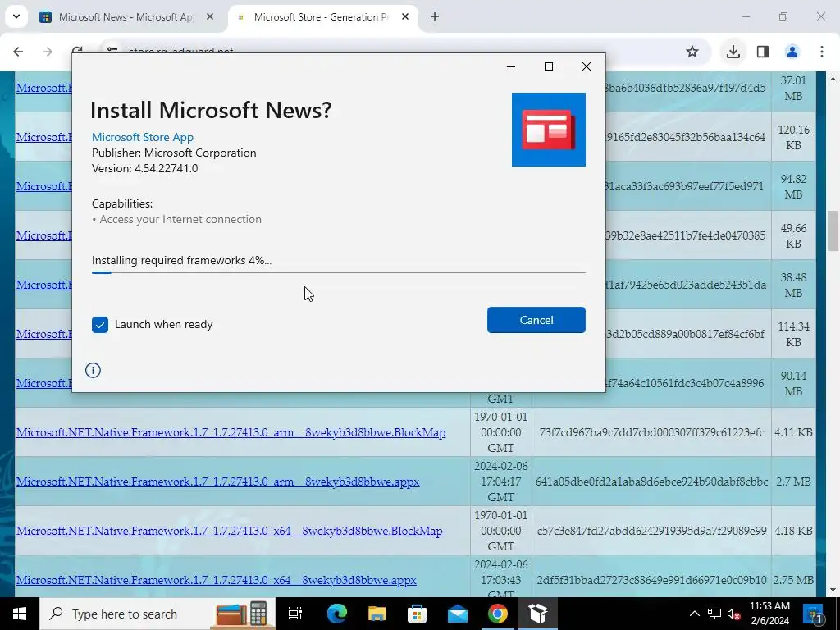
Task: Maximize the App Installer dialog
Action: [549, 66]
